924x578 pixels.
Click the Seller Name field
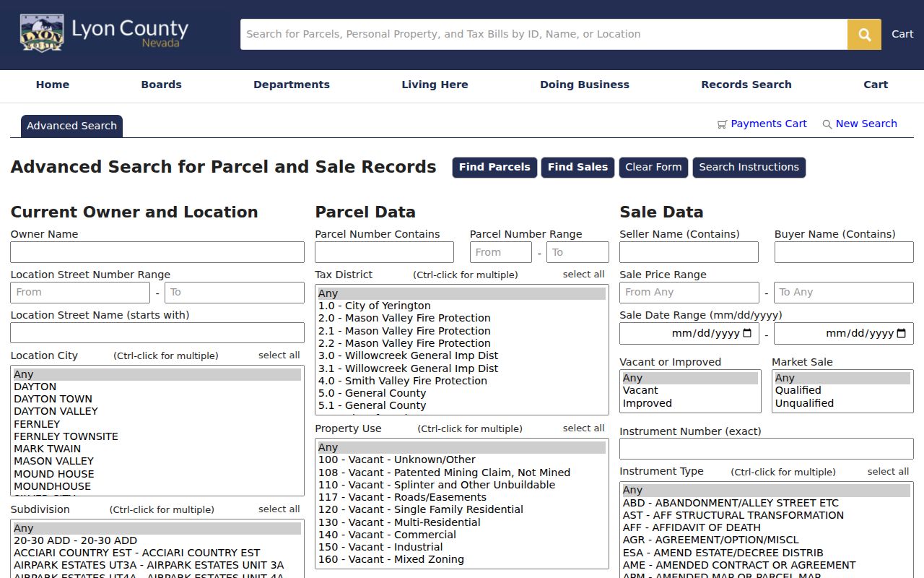pyautogui.click(x=689, y=252)
